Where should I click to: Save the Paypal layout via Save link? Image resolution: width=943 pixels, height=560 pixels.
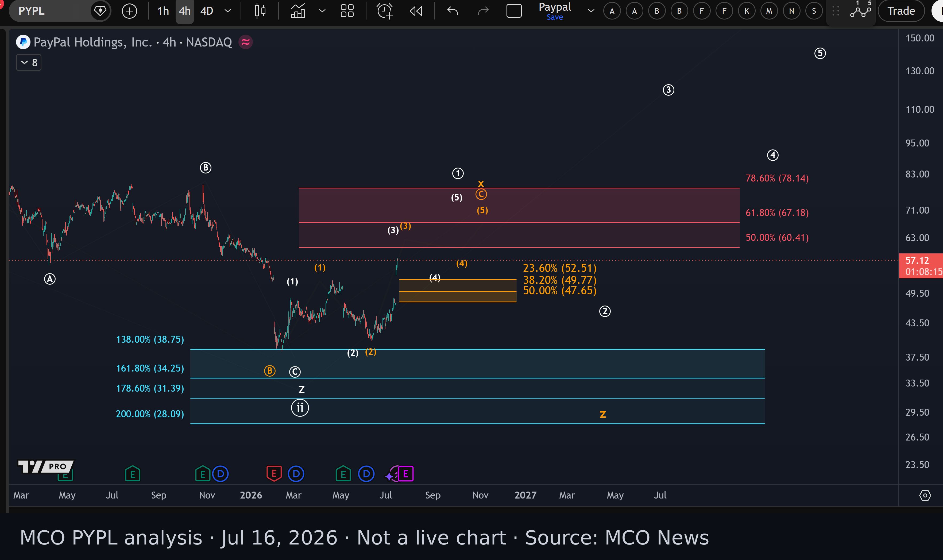pos(555,17)
